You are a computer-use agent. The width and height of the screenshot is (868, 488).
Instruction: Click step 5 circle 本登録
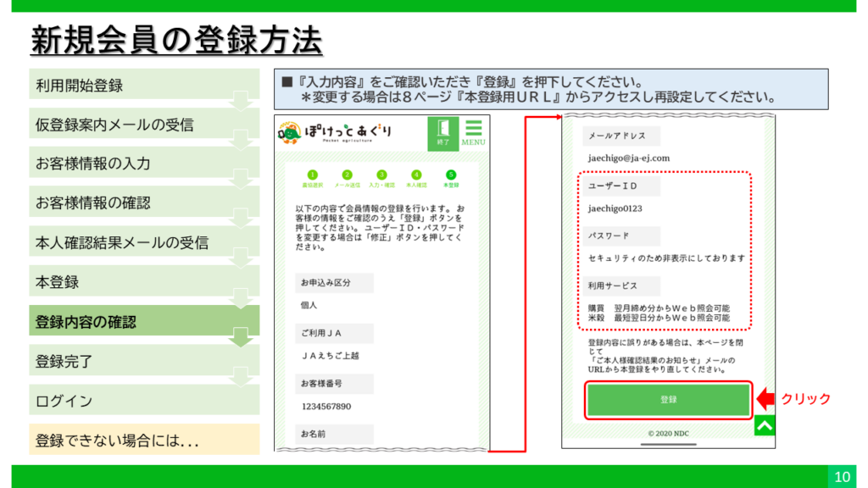(x=451, y=175)
